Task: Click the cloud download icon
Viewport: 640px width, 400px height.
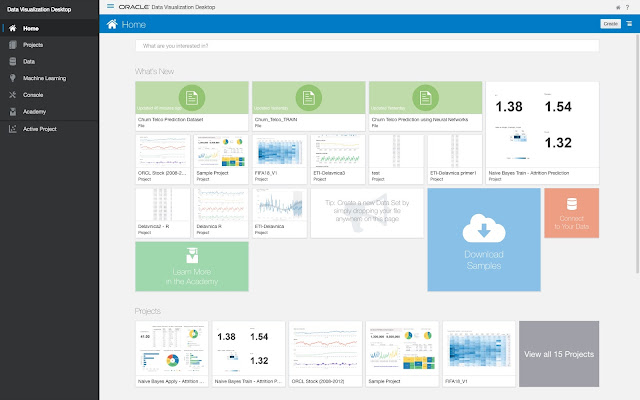Action: click(x=484, y=227)
